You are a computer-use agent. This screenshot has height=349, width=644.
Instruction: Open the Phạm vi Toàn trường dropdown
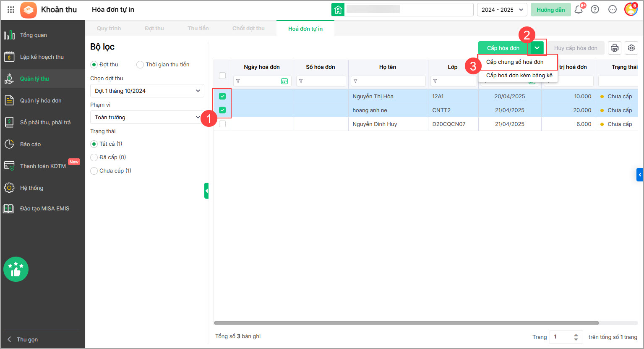147,117
